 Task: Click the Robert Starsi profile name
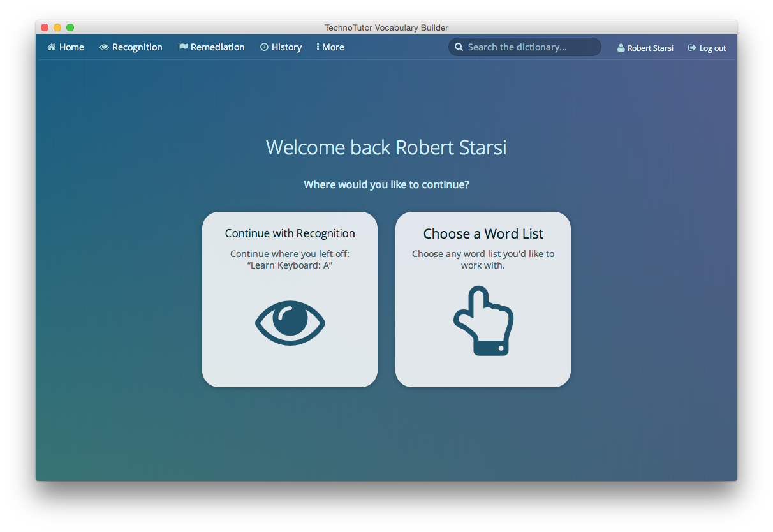[651, 47]
